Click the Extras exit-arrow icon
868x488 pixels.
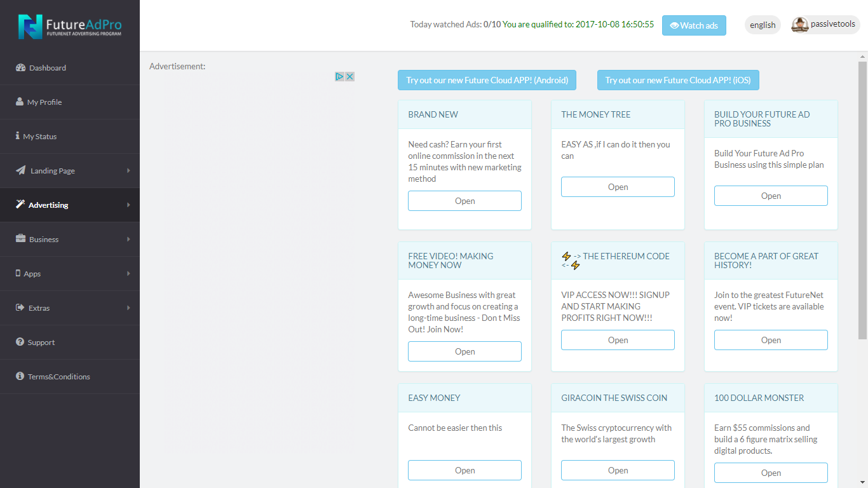(x=20, y=308)
